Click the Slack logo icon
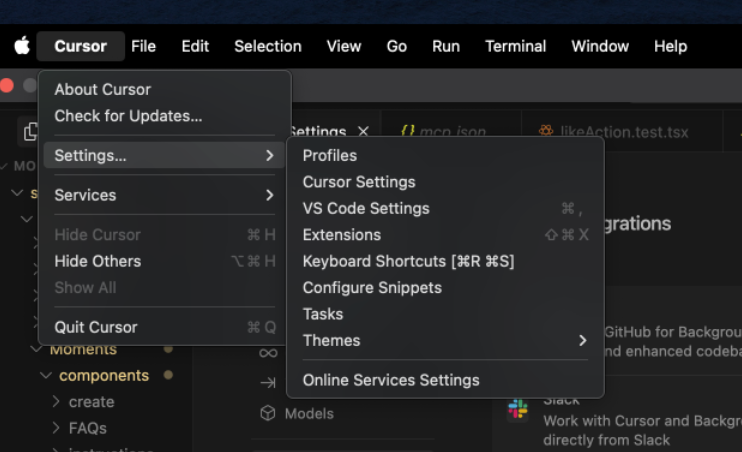The width and height of the screenshot is (742, 452). [517, 408]
